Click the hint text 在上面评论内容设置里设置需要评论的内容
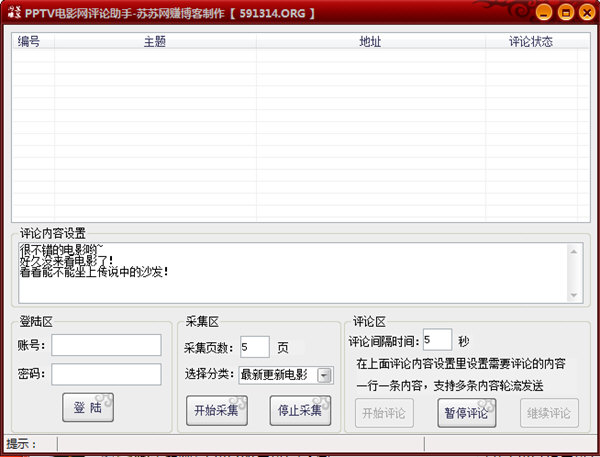This screenshot has height=457, width=600. [x=461, y=364]
